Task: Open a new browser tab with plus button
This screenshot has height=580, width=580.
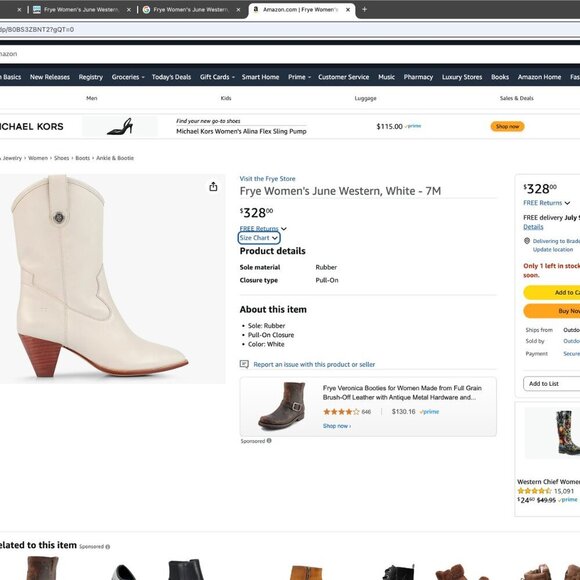Action: click(x=364, y=10)
